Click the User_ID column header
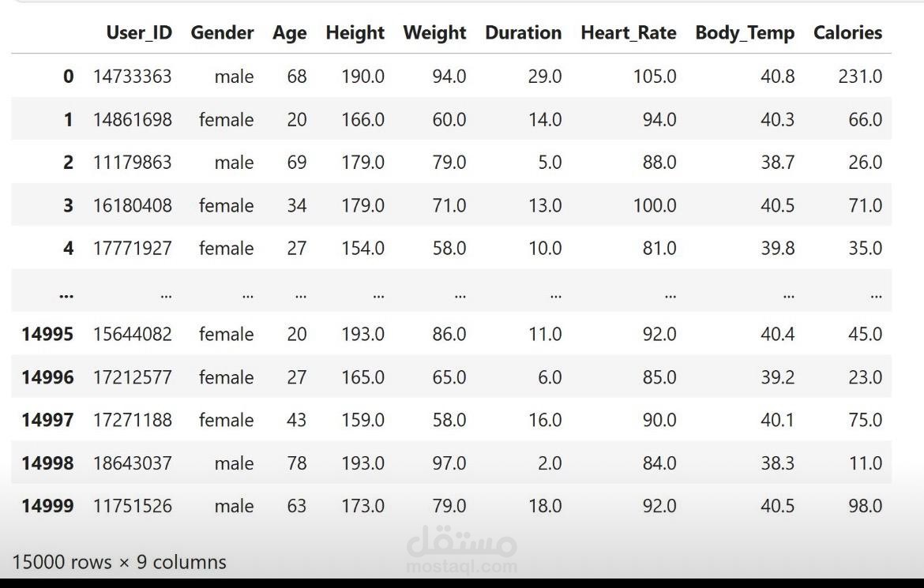Image resolution: width=924 pixels, height=588 pixels. tap(139, 33)
